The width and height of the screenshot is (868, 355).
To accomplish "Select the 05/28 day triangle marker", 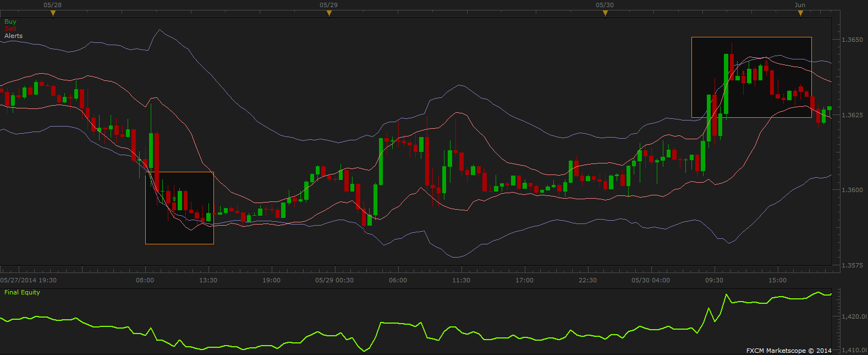I will tap(53, 13).
